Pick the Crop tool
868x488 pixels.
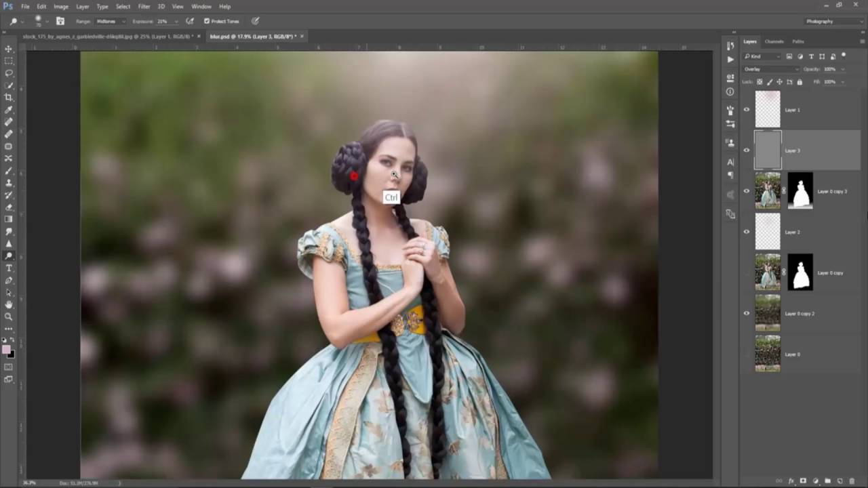point(9,98)
